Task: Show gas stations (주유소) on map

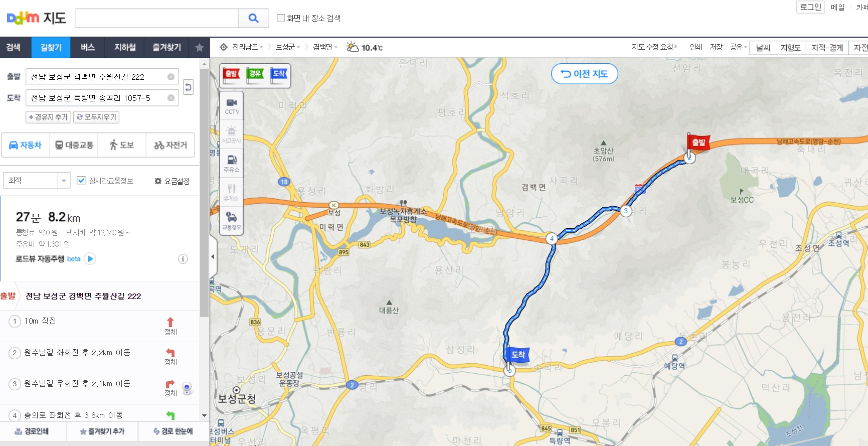Action: 232,164
